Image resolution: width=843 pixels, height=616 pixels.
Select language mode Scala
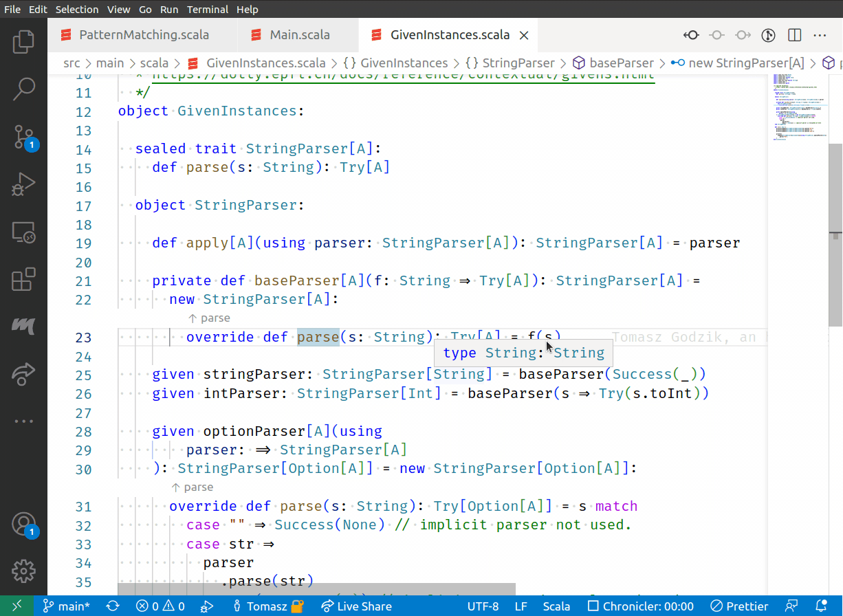[556, 606]
